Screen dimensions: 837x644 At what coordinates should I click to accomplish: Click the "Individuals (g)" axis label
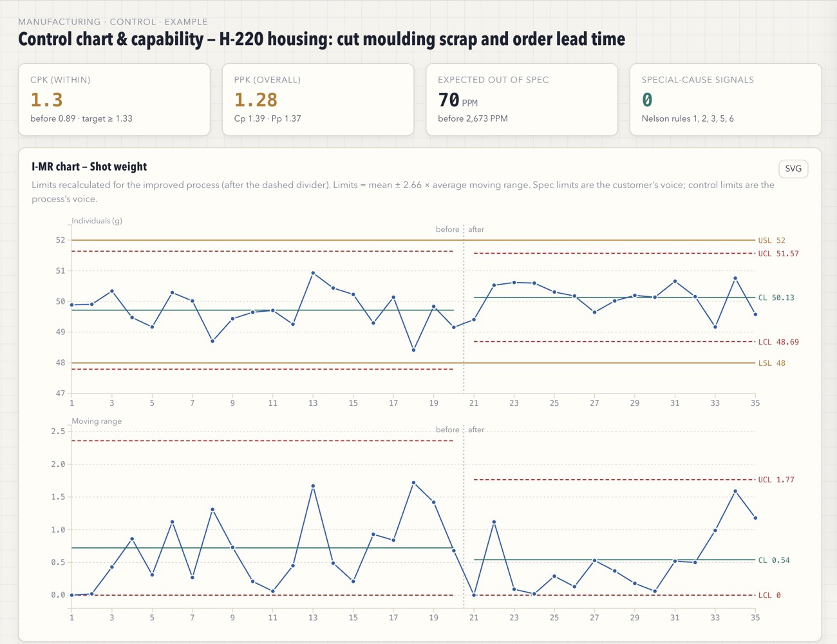97,221
